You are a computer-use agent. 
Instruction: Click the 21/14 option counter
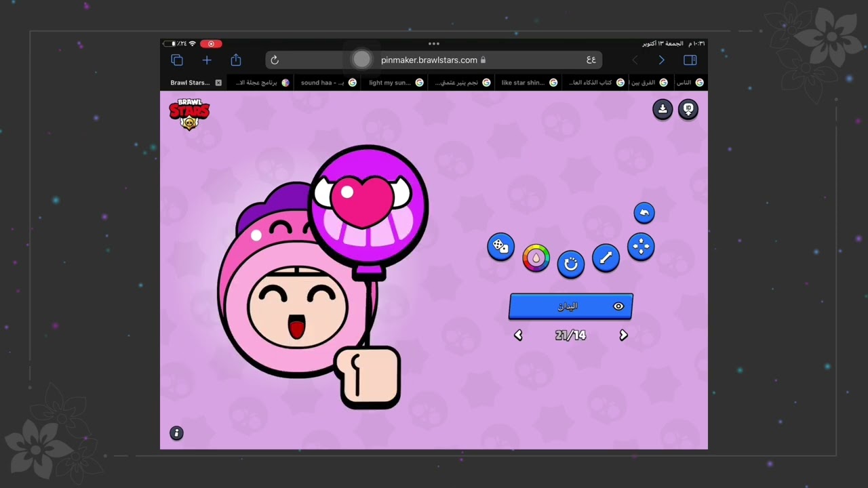point(570,335)
